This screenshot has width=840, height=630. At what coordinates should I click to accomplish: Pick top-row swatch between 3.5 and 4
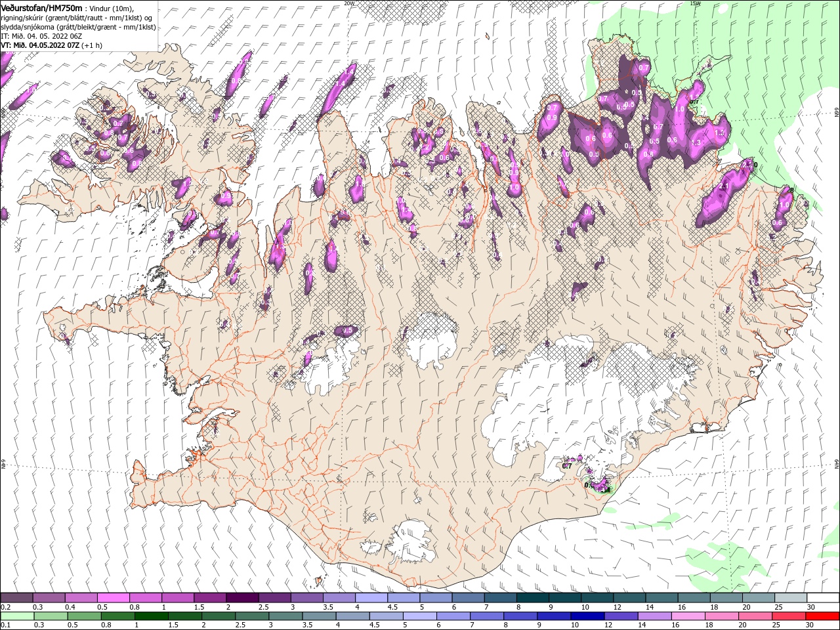[x=339, y=597]
